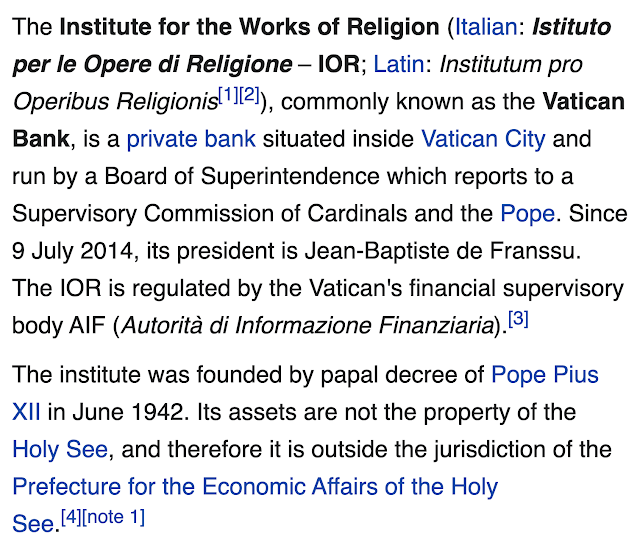Click italic text Autorità di Informazione Finanziaria
This screenshot has height=548, width=640.
click(x=308, y=326)
